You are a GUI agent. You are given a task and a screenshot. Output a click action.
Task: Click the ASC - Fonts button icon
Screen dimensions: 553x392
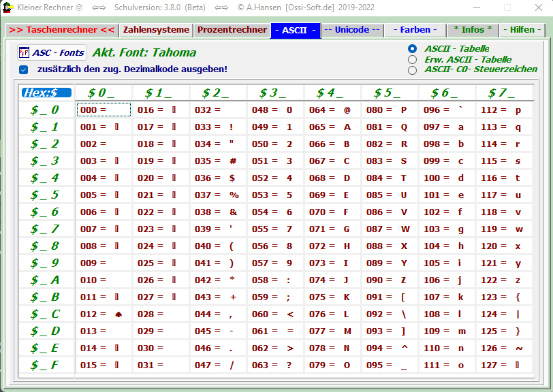pyautogui.click(x=24, y=53)
